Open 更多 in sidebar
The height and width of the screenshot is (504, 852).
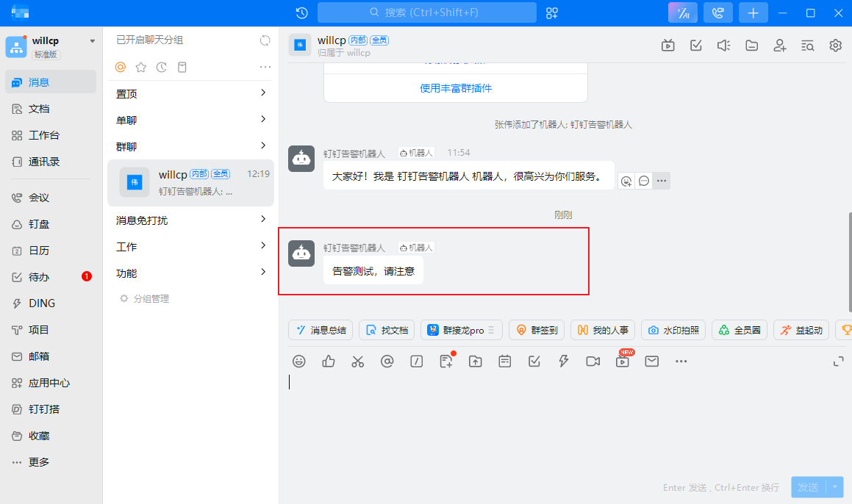coord(51,462)
